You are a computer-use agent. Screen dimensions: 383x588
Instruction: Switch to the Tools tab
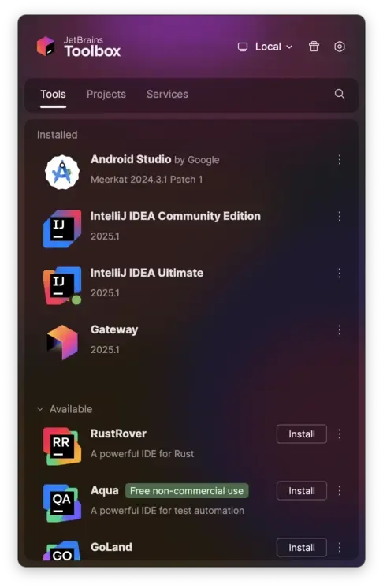pos(53,94)
